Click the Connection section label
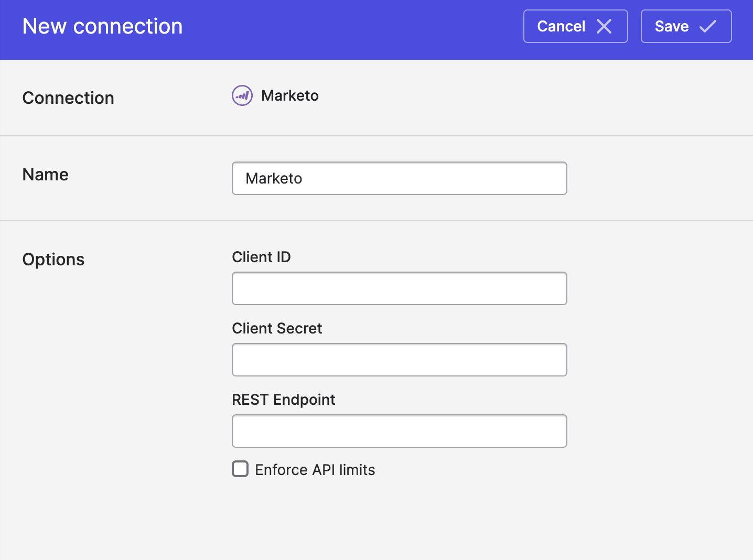Image resolution: width=753 pixels, height=560 pixels. (x=68, y=98)
